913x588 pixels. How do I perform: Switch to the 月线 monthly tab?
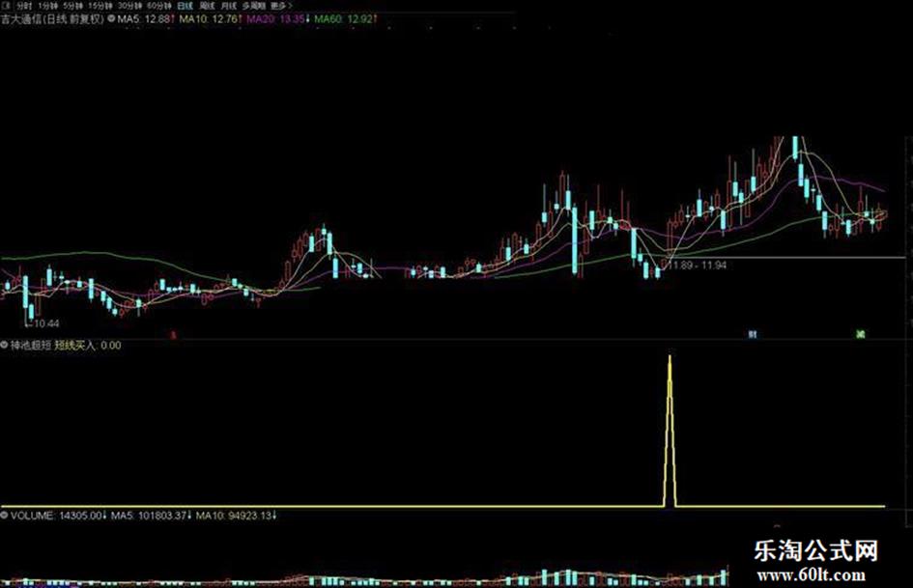(229, 6)
